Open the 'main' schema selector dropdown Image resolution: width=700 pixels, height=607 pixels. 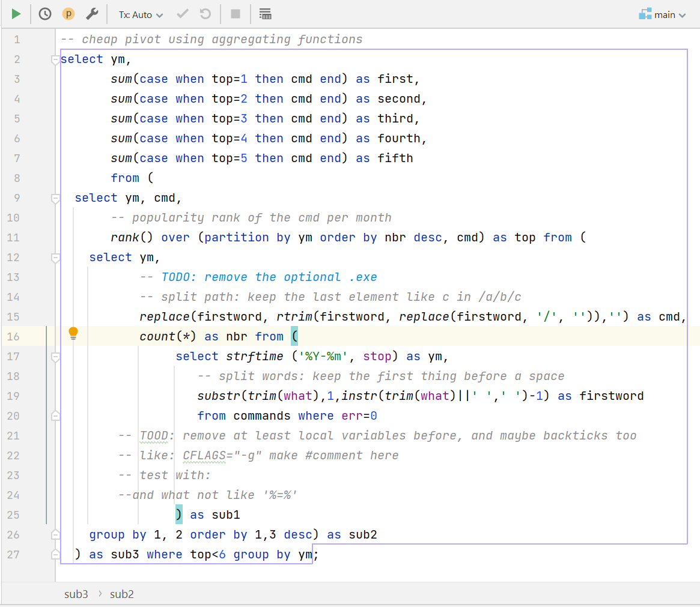tap(663, 14)
